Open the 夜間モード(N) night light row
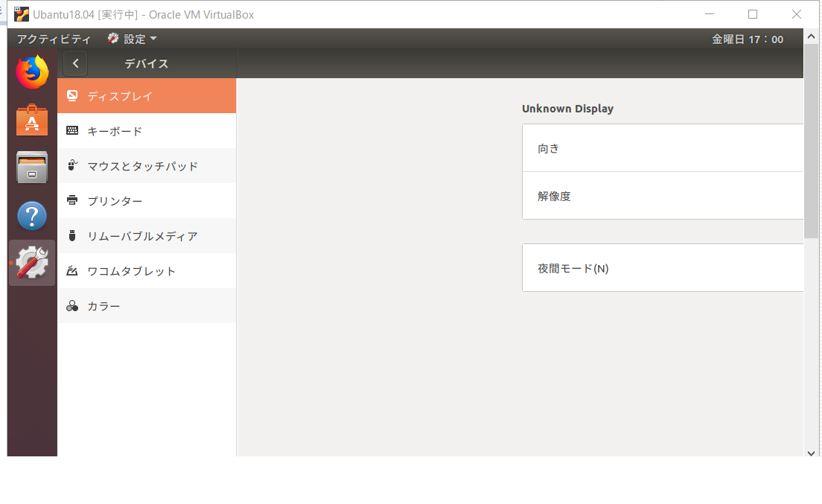 tap(663, 268)
